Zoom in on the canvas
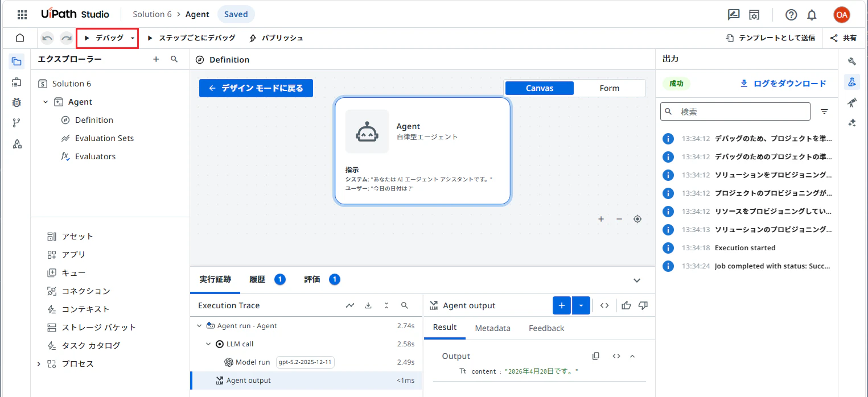Screen dimensions: 868x397 (601, 219)
